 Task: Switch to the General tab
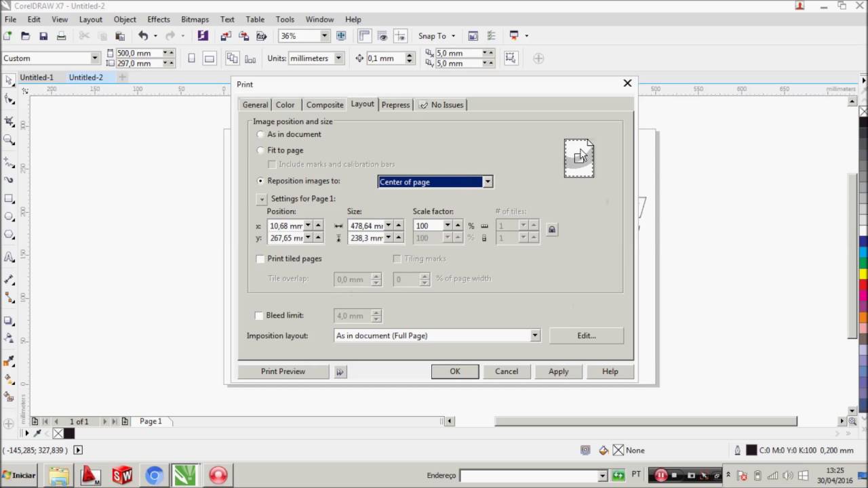pos(255,105)
